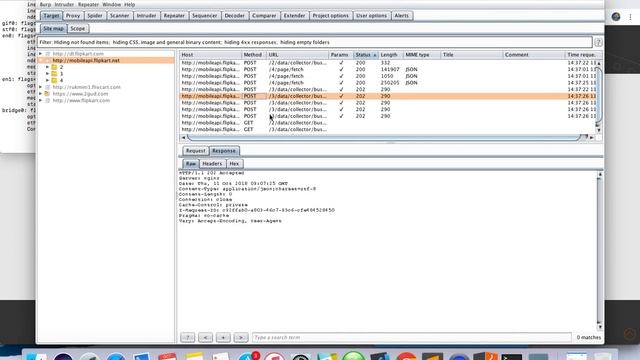640x360 pixels.
Task: Sort table by the Length column header
Action: tap(390, 55)
